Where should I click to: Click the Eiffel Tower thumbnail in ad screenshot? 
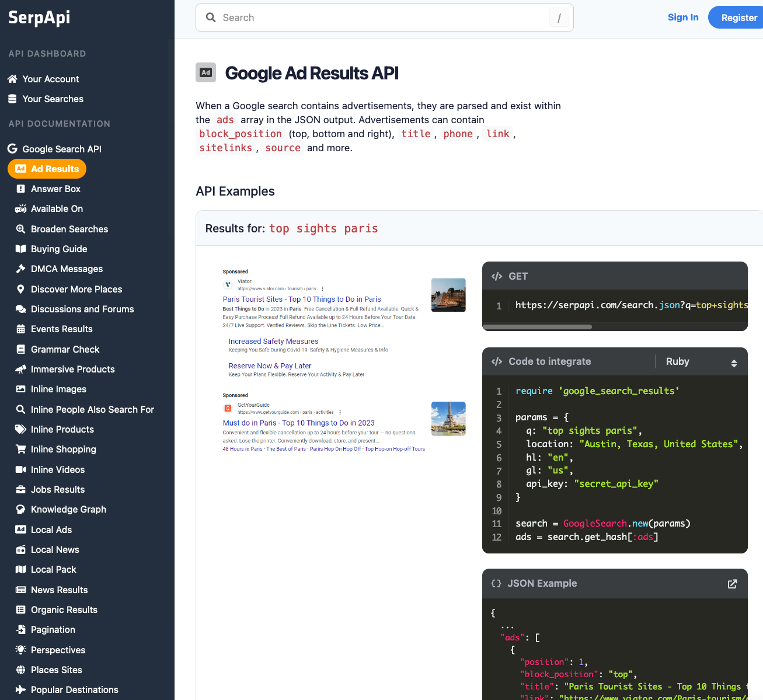click(448, 419)
